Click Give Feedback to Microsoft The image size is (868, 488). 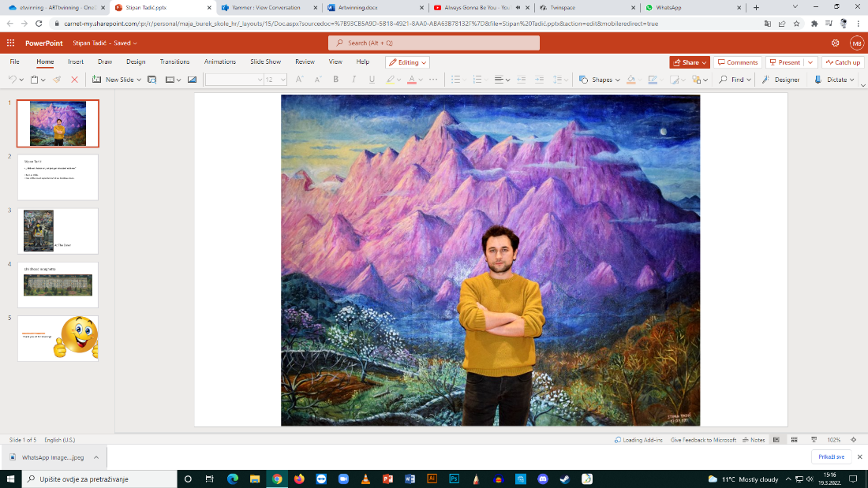point(703,440)
